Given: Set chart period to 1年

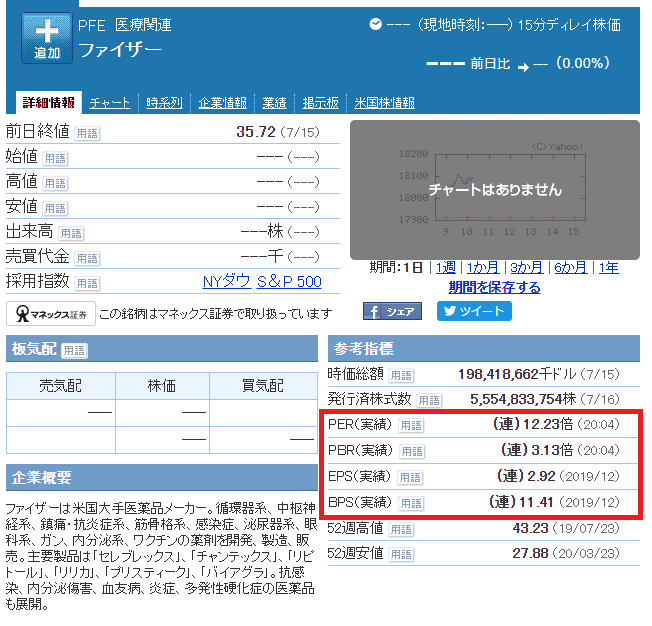Looking at the screenshot, I should tap(609, 267).
